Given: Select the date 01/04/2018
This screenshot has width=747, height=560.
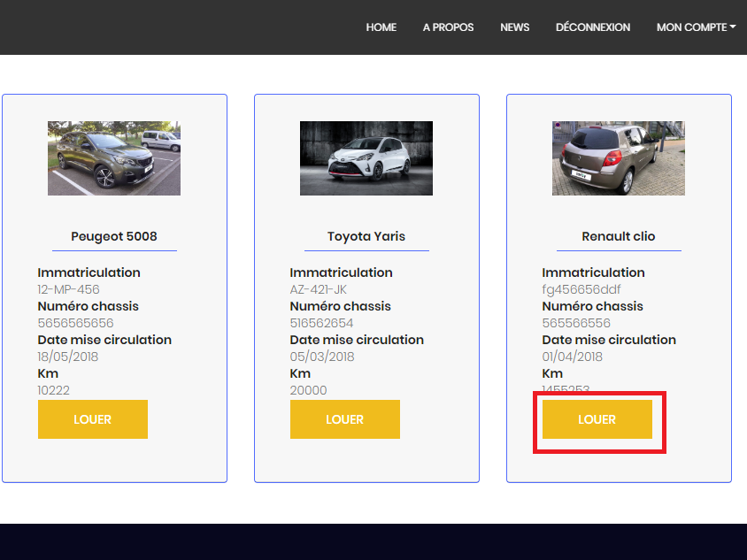Looking at the screenshot, I should point(572,357).
